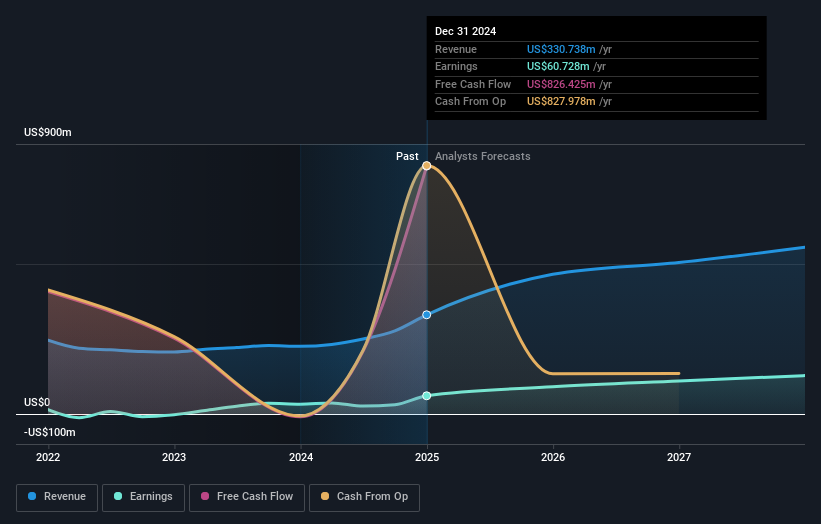Click the Earnings row label in tooltip
The height and width of the screenshot is (524, 821).
click(x=456, y=66)
